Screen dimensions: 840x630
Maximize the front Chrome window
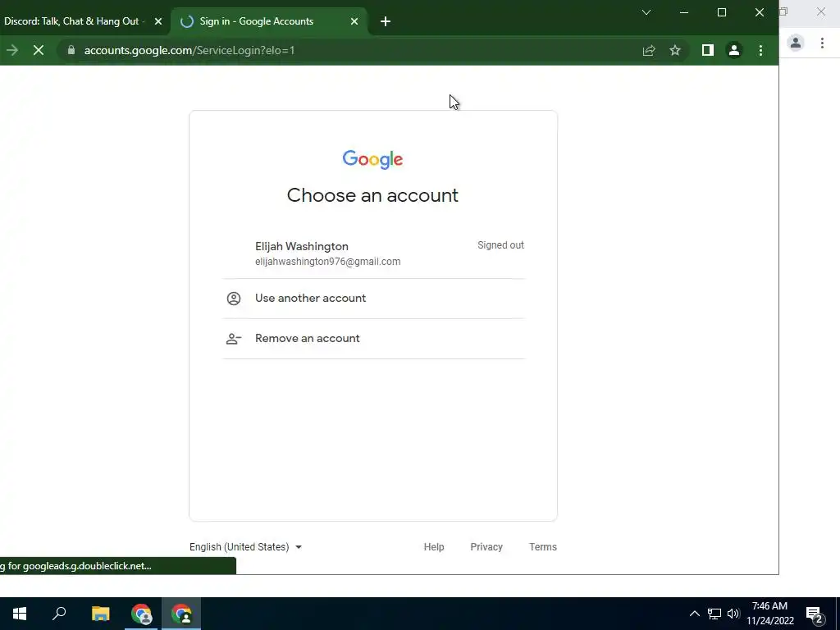[722, 12]
